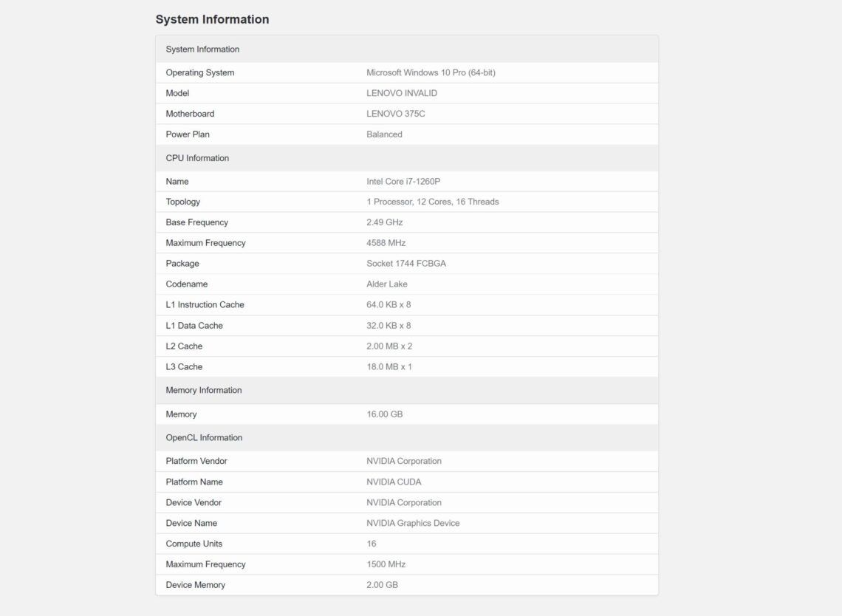
Task: Select the 16.00 GB memory value
Action: 385,414
